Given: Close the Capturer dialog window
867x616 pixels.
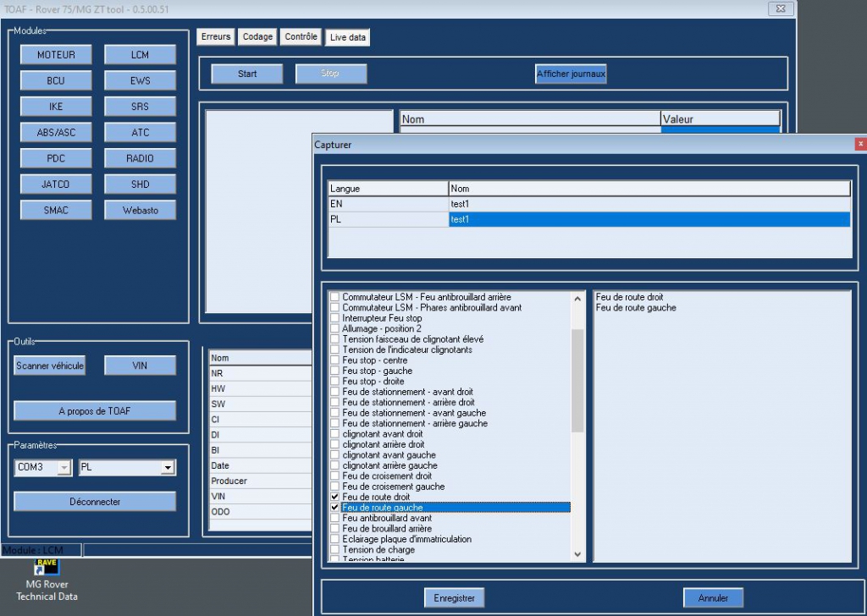Looking at the screenshot, I should tap(860, 144).
